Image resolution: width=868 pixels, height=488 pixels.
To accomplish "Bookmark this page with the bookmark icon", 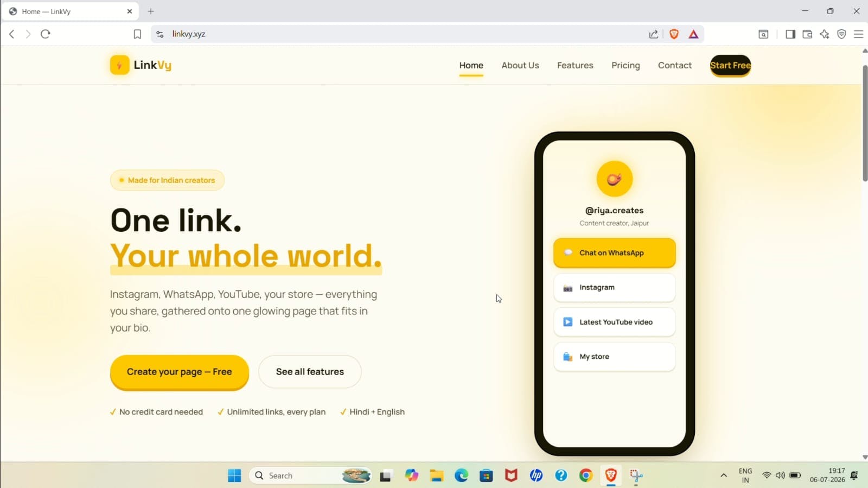I will [x=137, y=34].
